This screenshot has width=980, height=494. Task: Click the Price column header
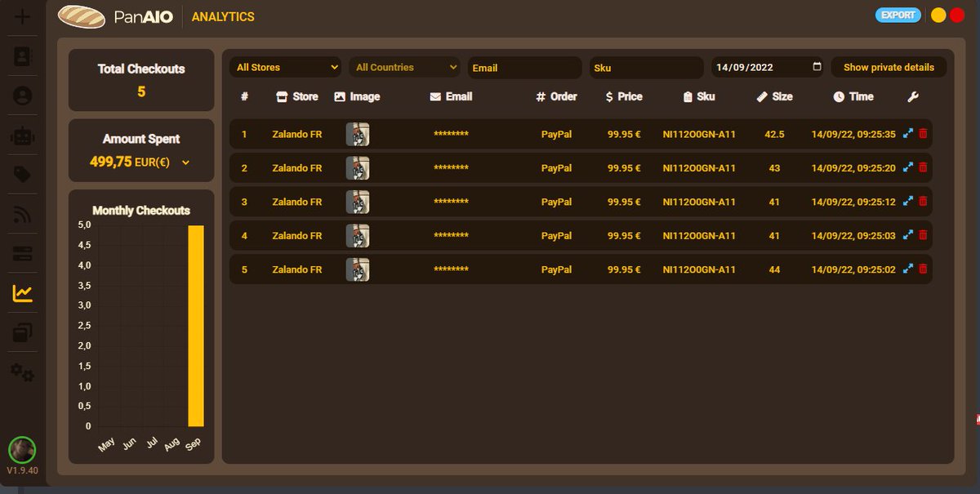[624, 96]
